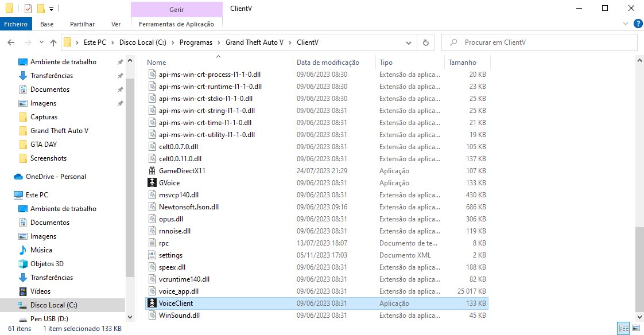This screenshot has width=644, height=335.
Task: Switch to the Partilhar ribbon tab
Action: point(82,24)
